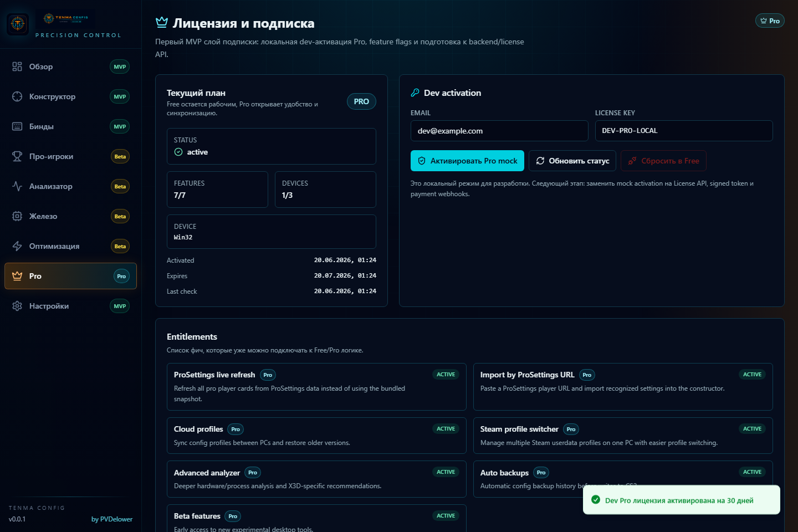Click the Pro badge in top right corner

pyautogui.click(x=770, y=21)
